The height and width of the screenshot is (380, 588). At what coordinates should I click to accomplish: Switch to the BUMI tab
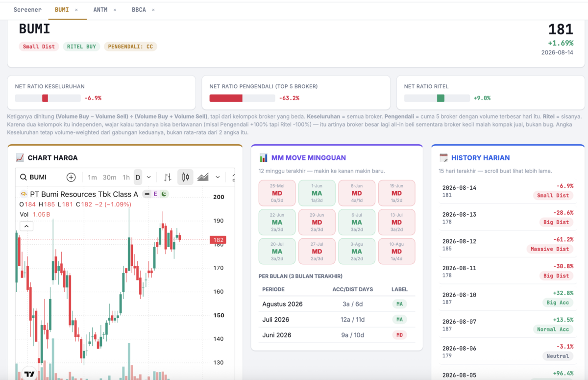point(62,10)
